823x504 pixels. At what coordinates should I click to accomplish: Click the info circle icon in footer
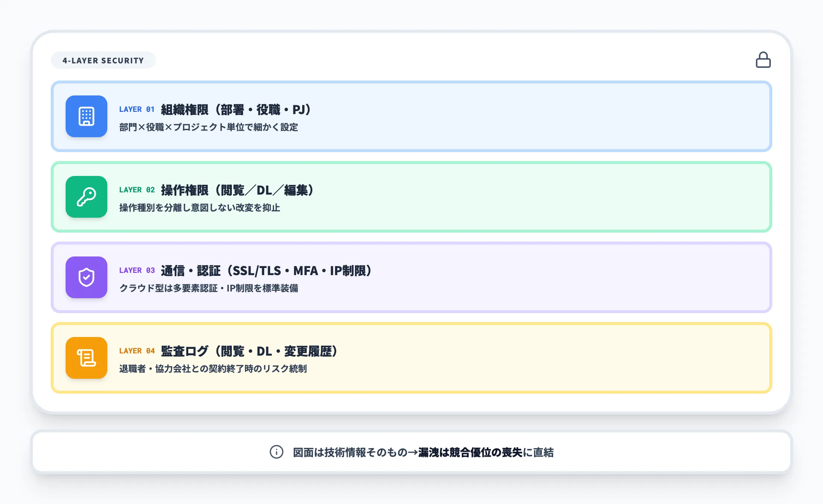[277, 452]
